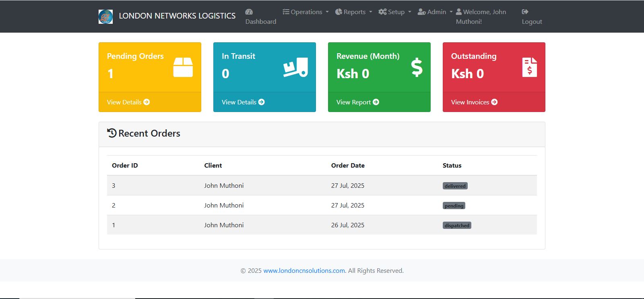Open the Admin dropdown menu
The image size is (644, 299).
pyautogui.click(x=435, y=12)
